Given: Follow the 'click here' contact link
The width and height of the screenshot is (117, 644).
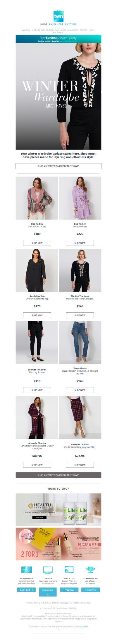Looking at the screenshot, I should point(84,627).
